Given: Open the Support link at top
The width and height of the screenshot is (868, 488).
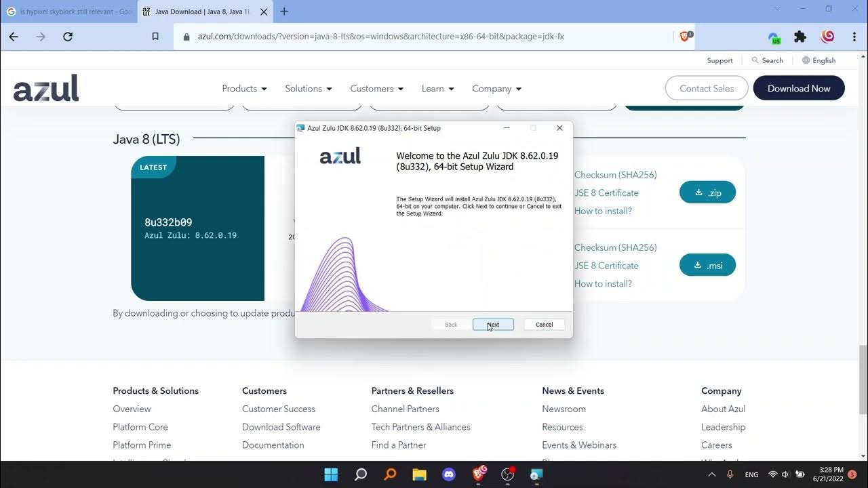Looking at the screenshot, I should pos(719,60).
